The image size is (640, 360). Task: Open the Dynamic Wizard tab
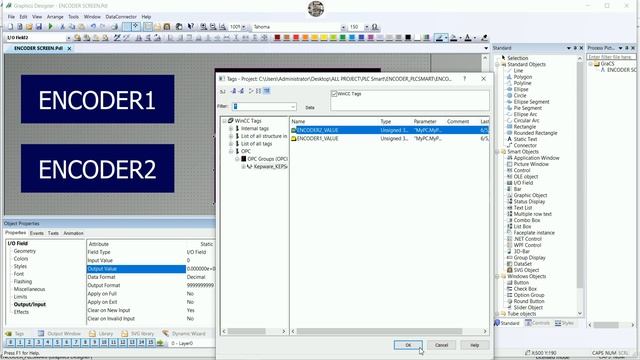point(184,333)
